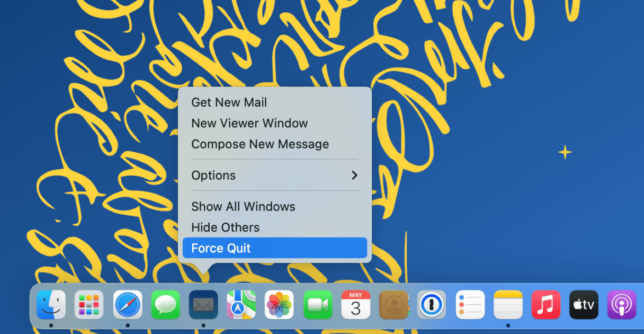Open the Messages app
Image resolution: width=644 pixels, height=334 pixels.
(165, 305)
